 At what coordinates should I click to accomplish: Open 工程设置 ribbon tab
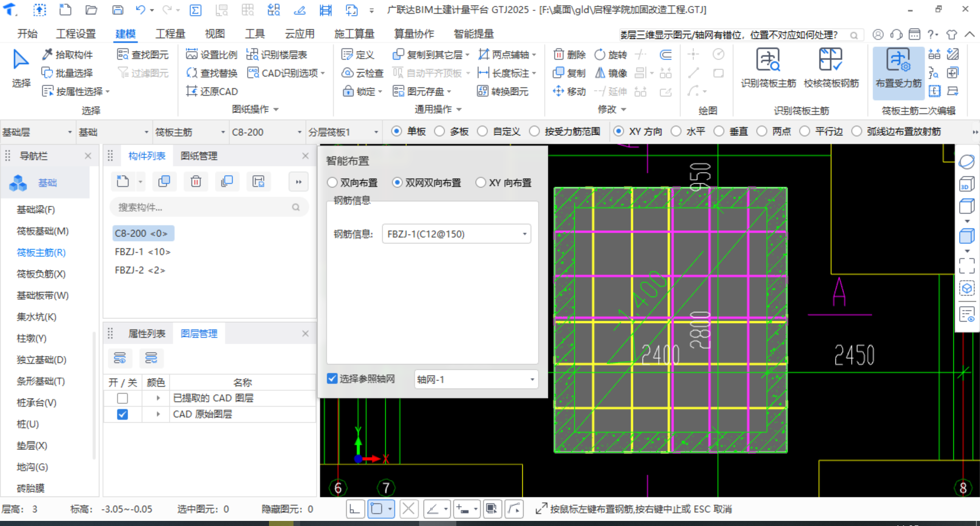coord(76,34)
